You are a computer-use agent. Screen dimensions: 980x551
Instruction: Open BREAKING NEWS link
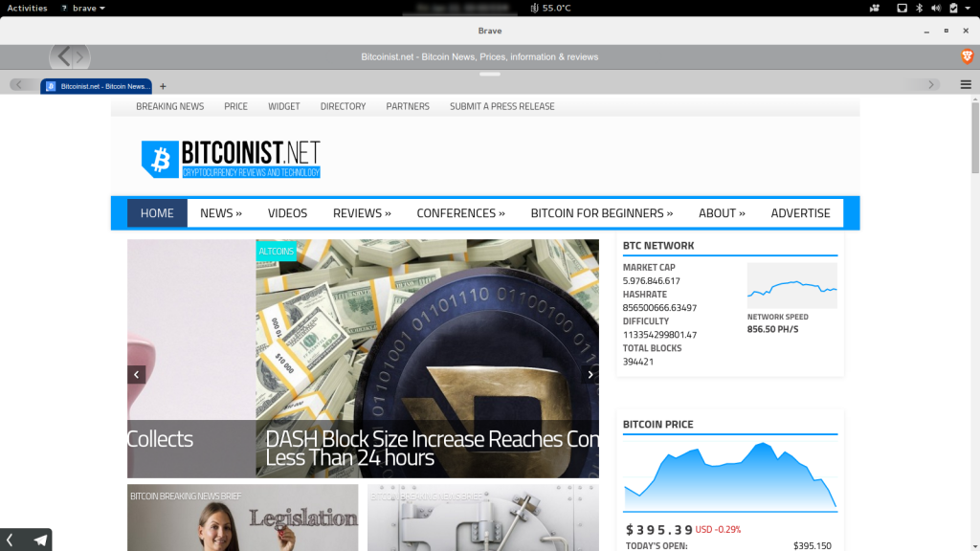(x=170, y=106)
